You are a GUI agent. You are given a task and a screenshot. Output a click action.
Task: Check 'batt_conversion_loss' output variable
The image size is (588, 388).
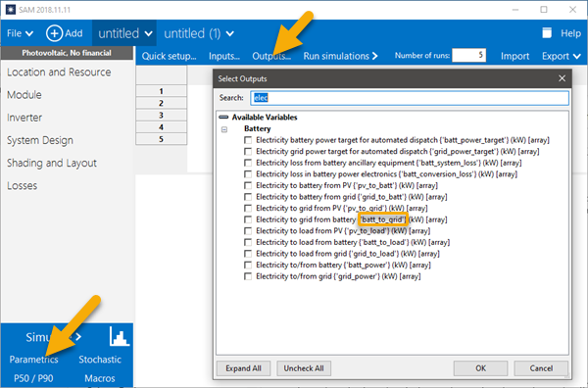pos(248,174)
